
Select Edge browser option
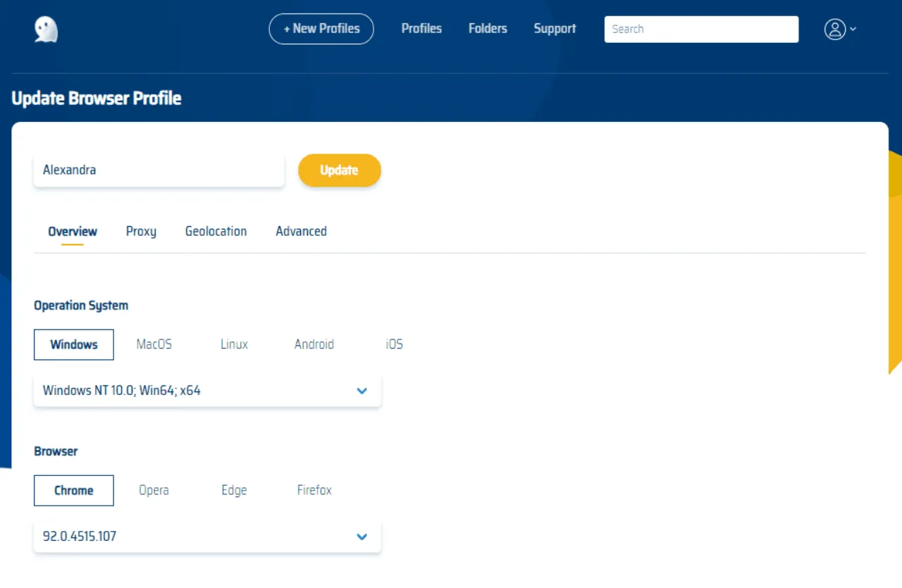tap(234, 490)
